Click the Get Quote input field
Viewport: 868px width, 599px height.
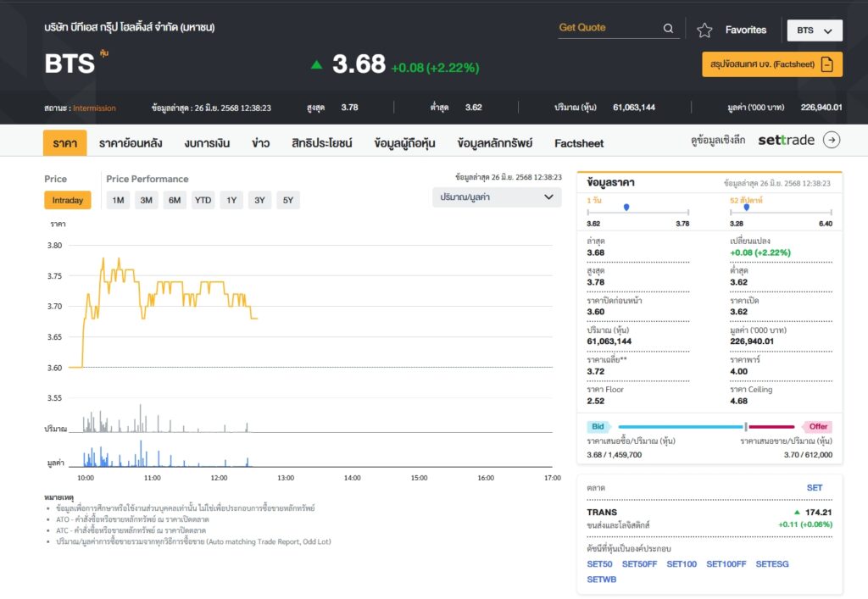click(x=609, y=28)
